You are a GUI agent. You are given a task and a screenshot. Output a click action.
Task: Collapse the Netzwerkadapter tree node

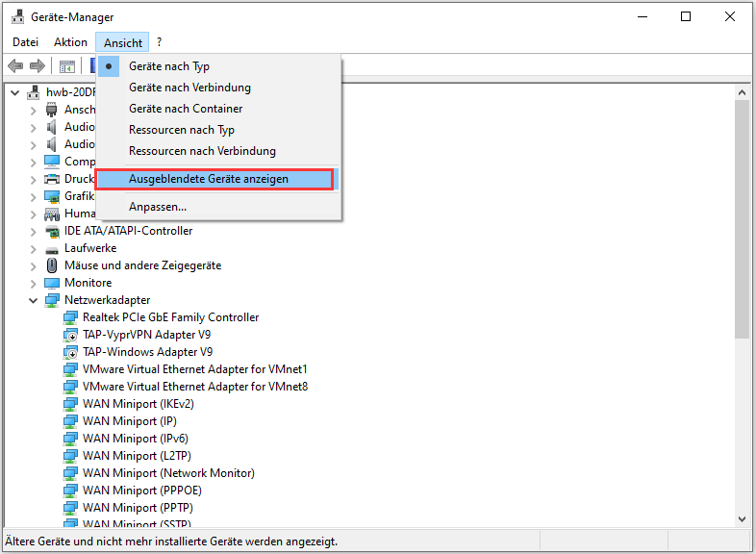pos(34,300)
